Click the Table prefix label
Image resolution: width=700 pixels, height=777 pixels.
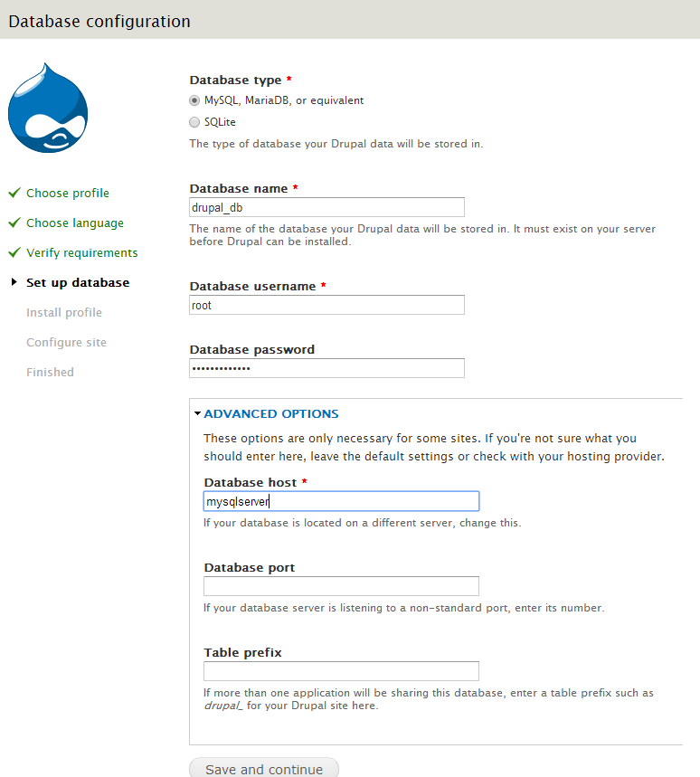[x=242, y=652]
